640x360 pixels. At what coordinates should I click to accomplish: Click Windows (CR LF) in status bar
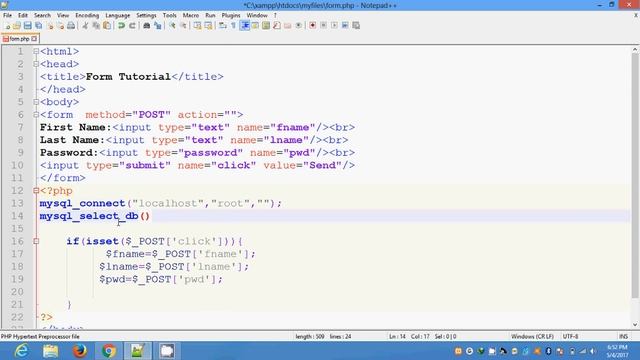coord(532,337)
